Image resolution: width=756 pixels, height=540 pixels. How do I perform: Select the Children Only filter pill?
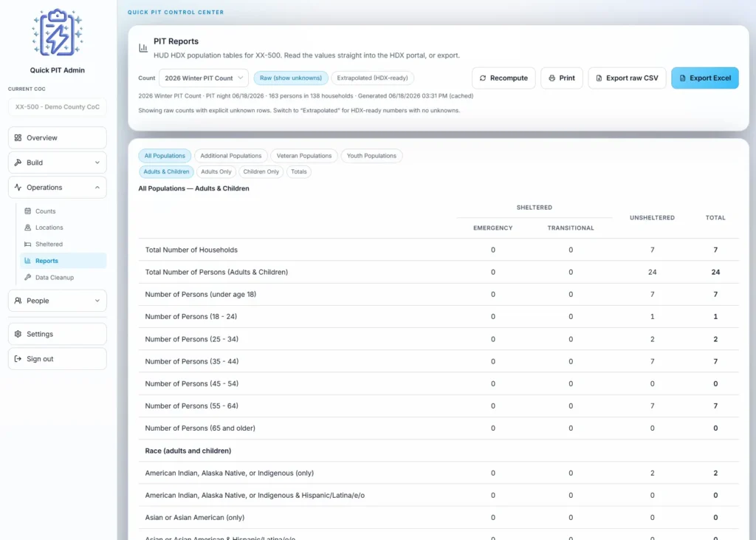tap(261, 172)
